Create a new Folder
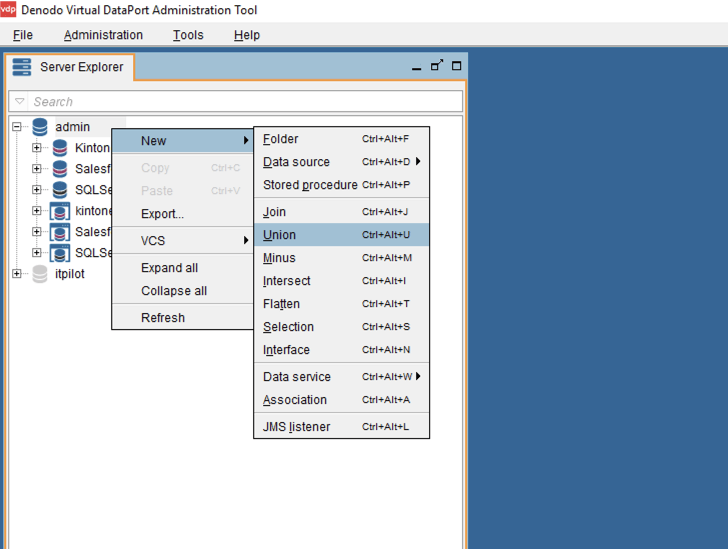This screenshot has height=549, width=728. [x=341, y=139]
